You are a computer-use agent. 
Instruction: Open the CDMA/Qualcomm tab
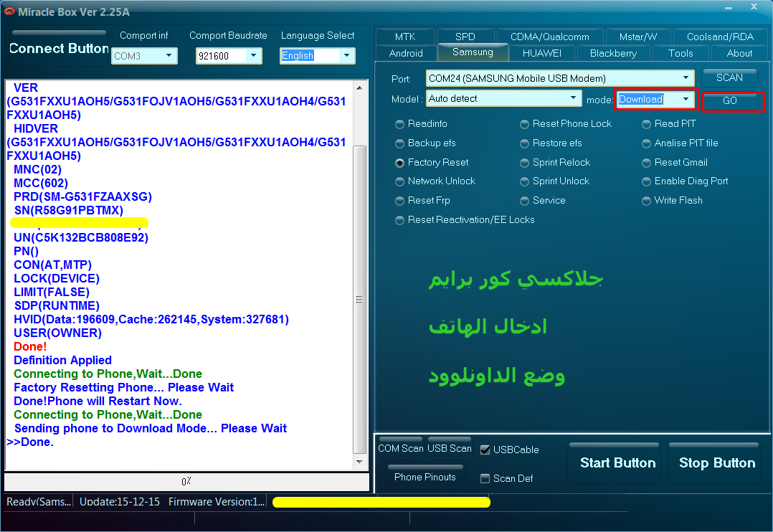(x=550, y=37)
